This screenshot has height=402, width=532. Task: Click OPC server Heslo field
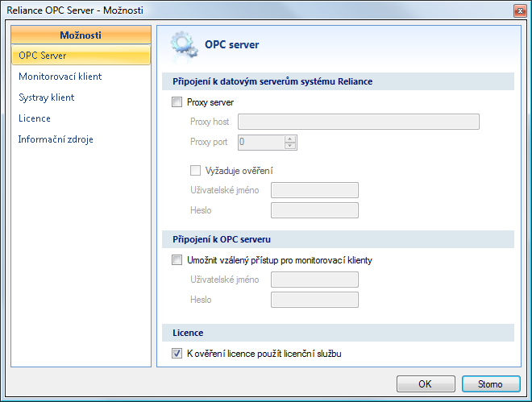coord(314,300)
